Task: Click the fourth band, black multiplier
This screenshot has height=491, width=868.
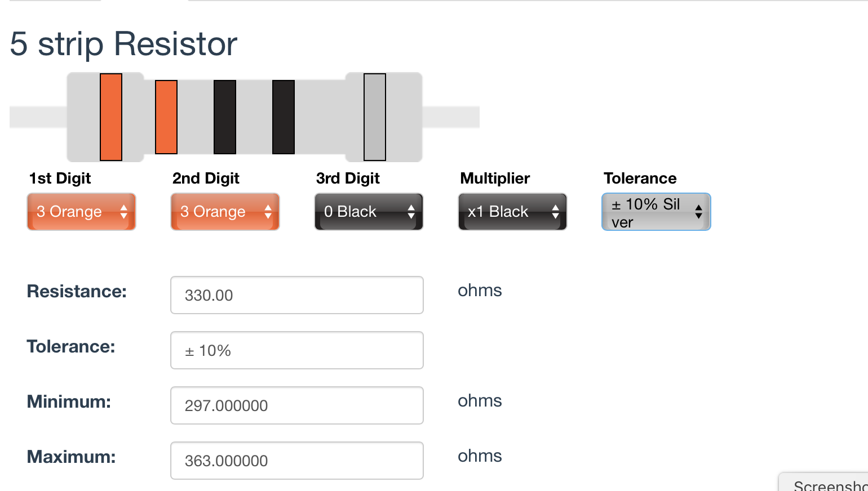Action: tap(284, 117)
